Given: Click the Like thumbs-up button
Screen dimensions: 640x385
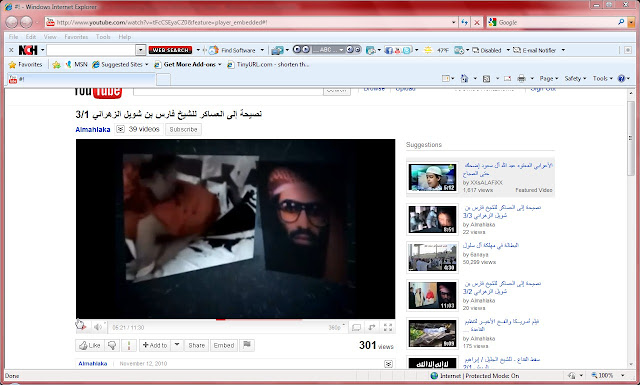Looking at the screenshot, I should pyautogui.click(x=90, y=345).
